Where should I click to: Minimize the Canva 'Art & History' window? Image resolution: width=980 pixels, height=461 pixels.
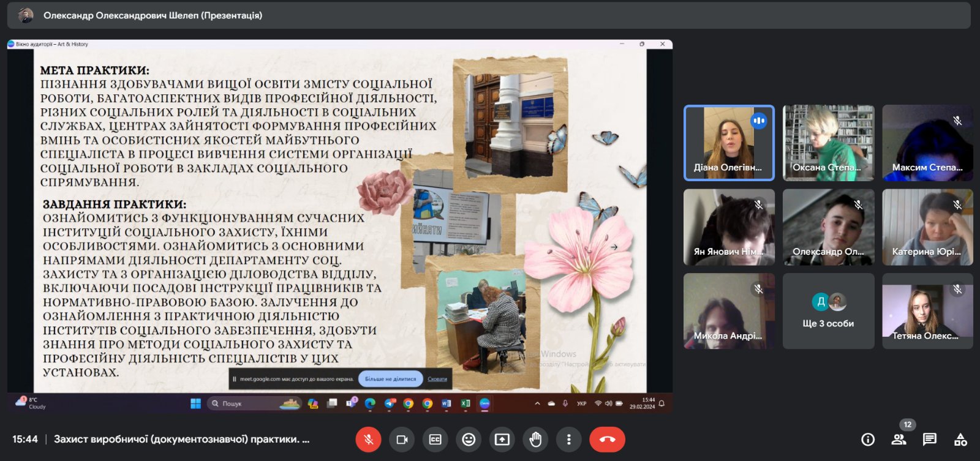coord(622,44)
